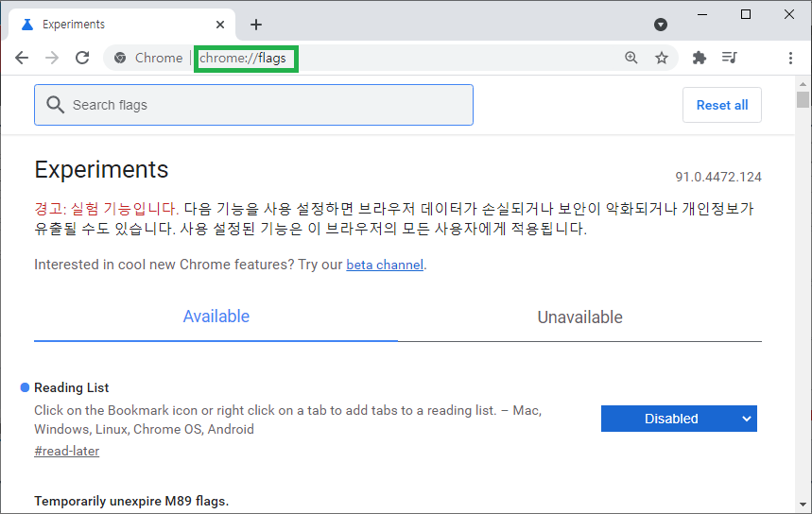Viewport: 812px width, 514px height.
Task: Reload the page with the refresh icon
Action: (x=82, y=58)
